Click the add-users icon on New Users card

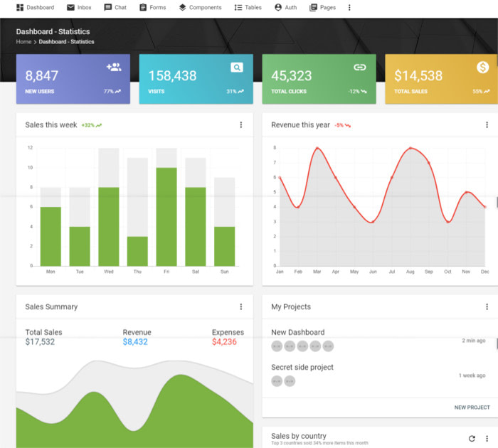[114, 68]
